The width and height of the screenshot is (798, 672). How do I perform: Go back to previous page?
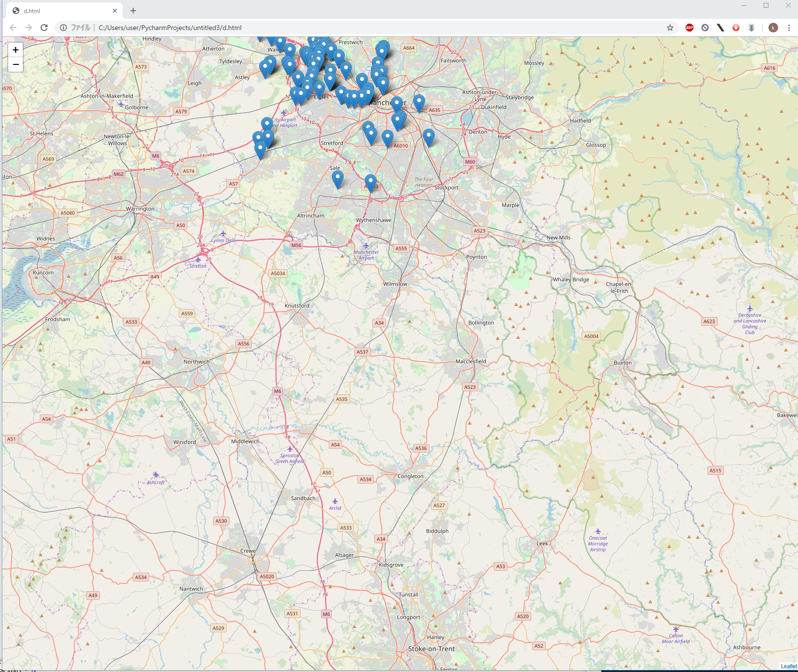click(x=13, y=28)
